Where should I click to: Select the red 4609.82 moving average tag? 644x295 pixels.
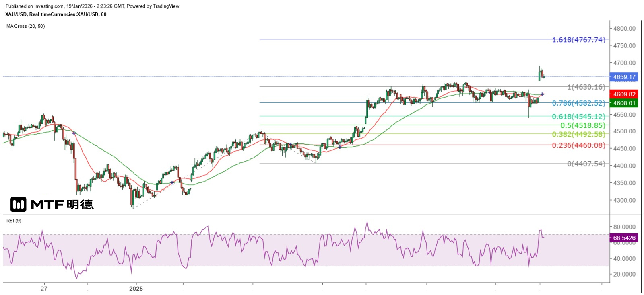(623, 94)
